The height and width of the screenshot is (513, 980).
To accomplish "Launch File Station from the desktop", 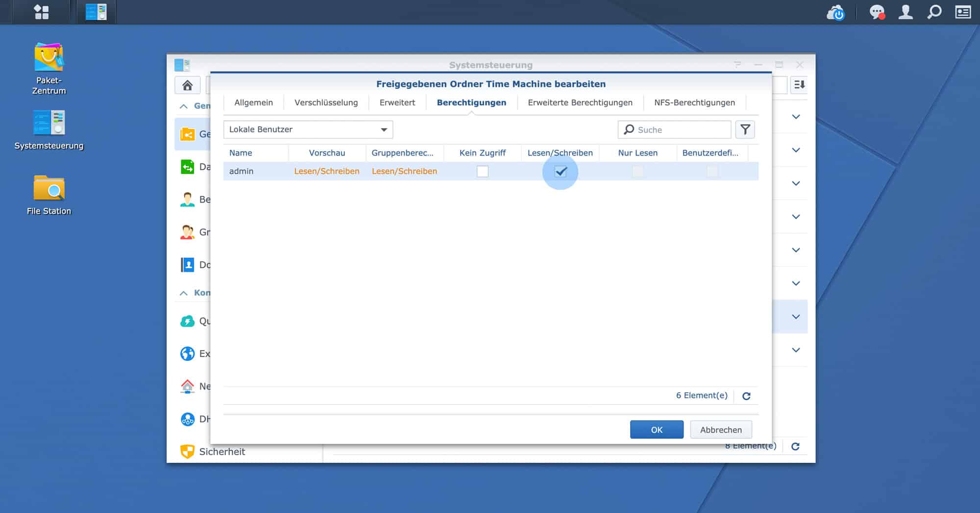I will pos(49,195).
